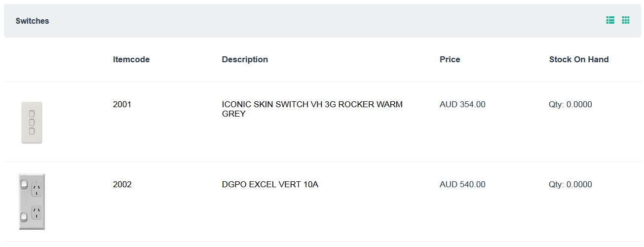Click stock quantity for item 2001
This screenshot has width=644, height=247.
[x=570, y=105]
